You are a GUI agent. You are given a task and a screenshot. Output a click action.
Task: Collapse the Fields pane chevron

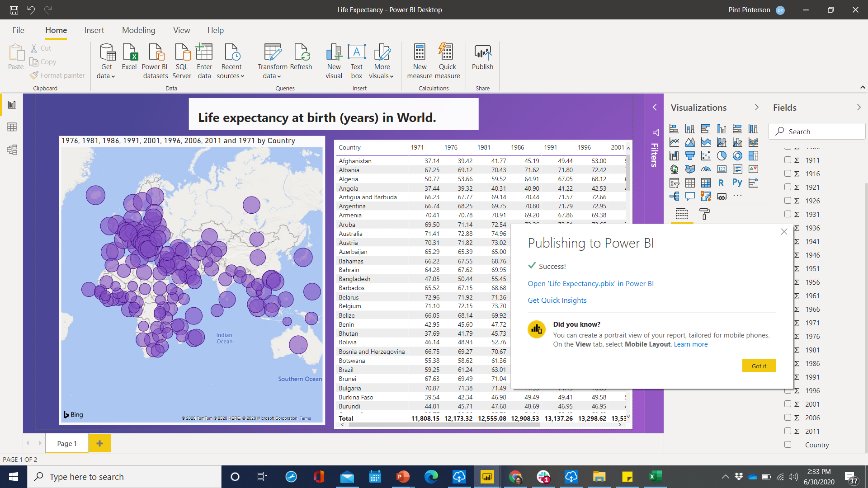pyautogui.click(x=859, y=108)
